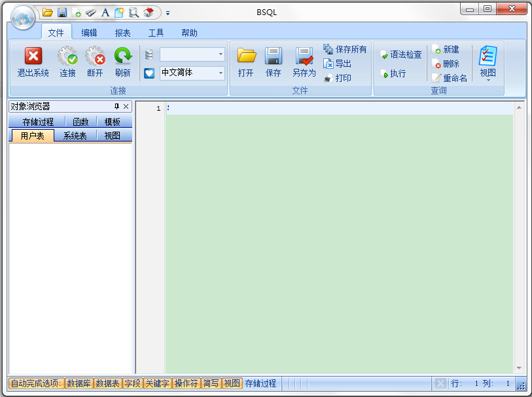Image resolution: width=532 pixels, height=397 pixels.
Task: Click the magnifier search icon in quick access toolbar
Action: [x=133, y=13]
